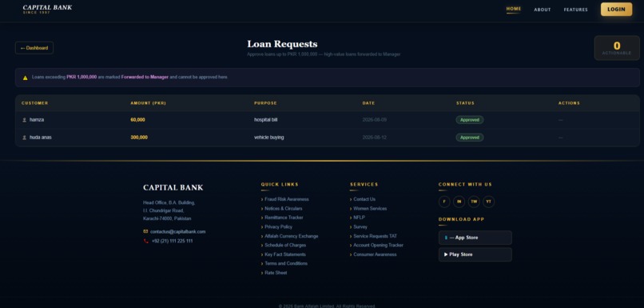Click the email envelope icon in footer
644x308 pixels.
[x=145, y=231]
